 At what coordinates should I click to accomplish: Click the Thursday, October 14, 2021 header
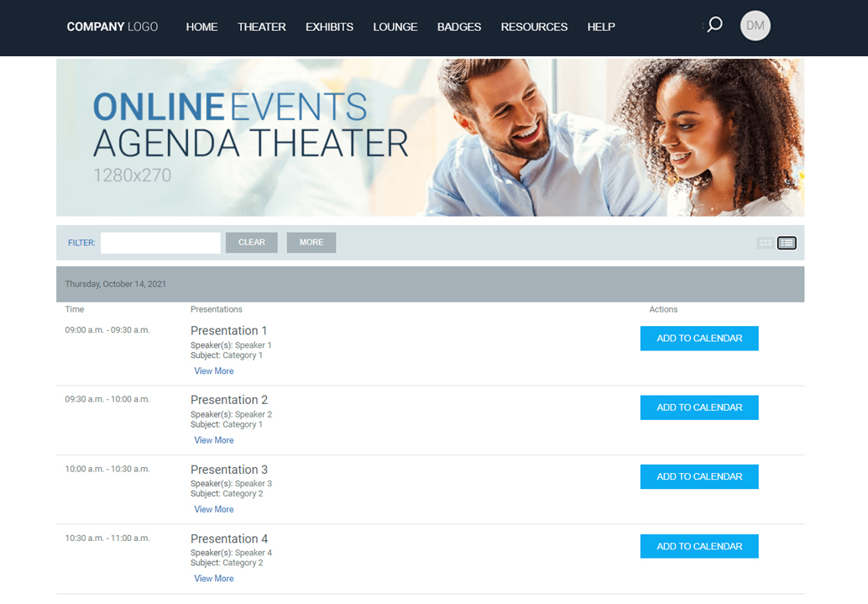click(x=430, y=284)
